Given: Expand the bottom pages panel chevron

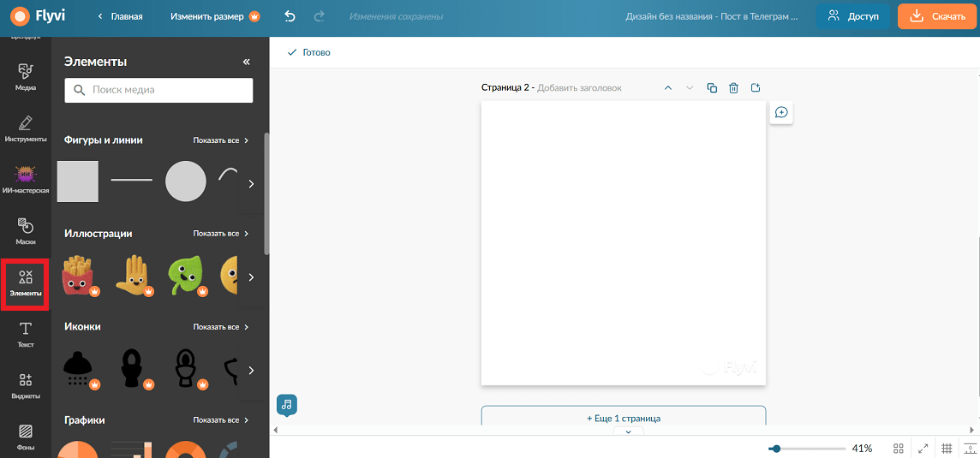Looking at the screenshot, I should [x=629, y=431].
